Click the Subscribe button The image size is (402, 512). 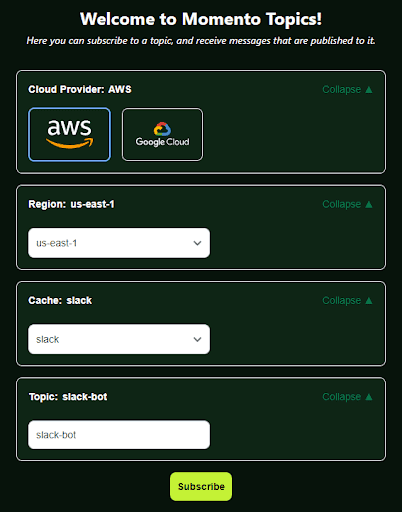pyautogui.click(x=201, y=486)
